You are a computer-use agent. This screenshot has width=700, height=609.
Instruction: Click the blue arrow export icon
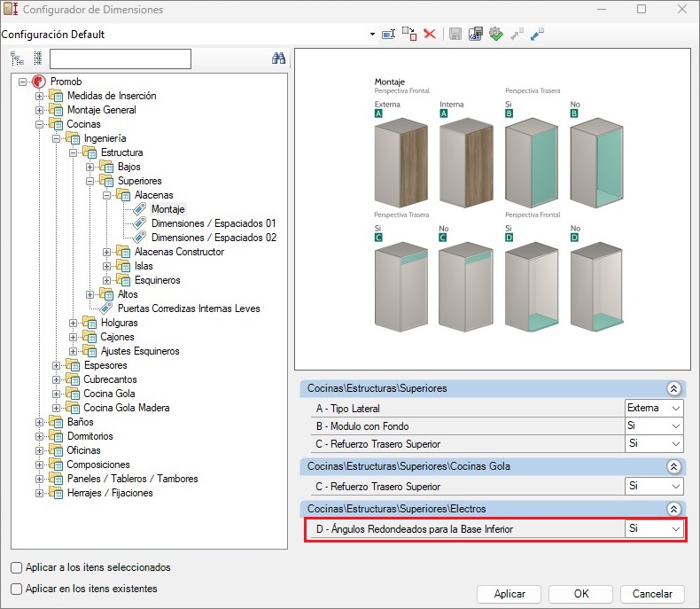[537, 34]
